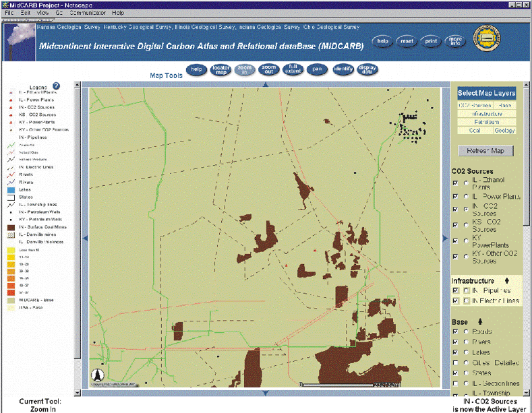Open the View menu

coord(42,13)
